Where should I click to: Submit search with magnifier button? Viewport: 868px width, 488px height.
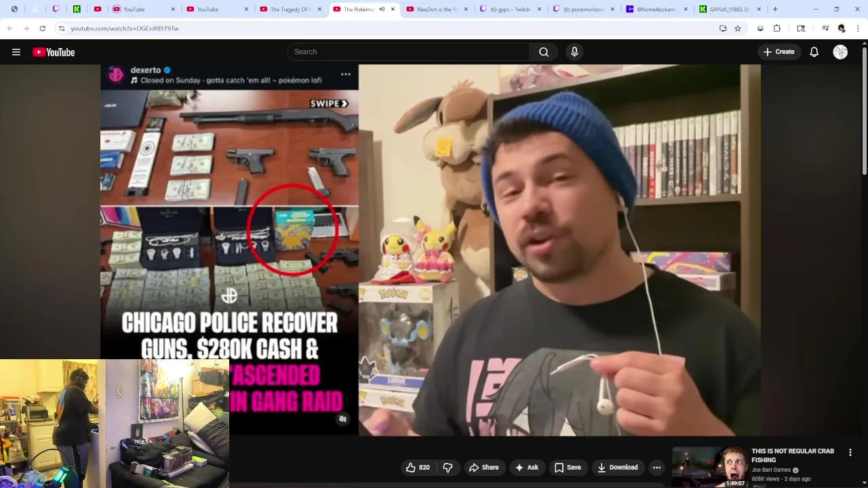(544, 52)
